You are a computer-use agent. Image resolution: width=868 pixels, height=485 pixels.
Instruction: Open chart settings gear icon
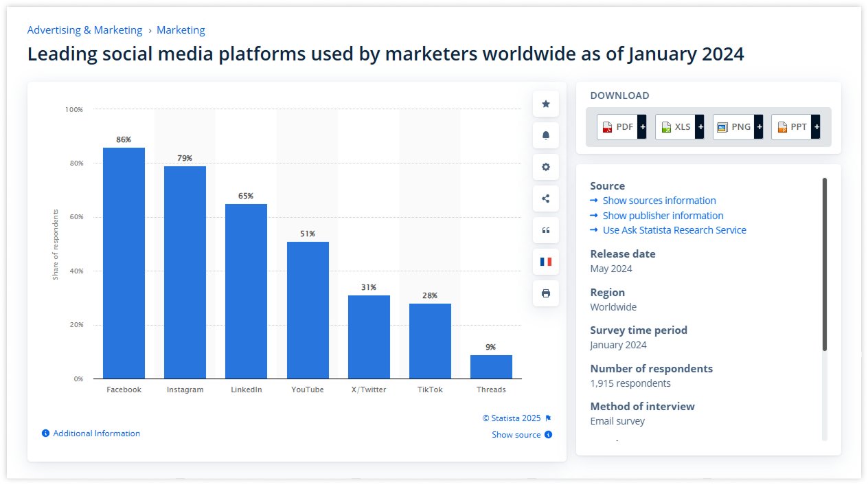coord(546,167)
